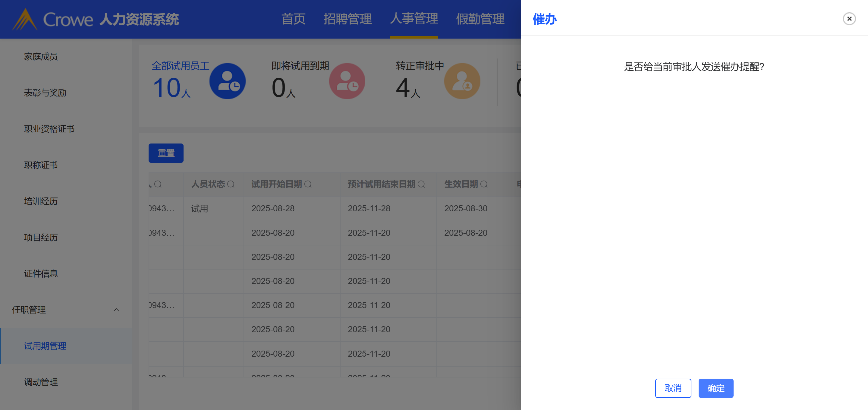Click the table row dated 2025-08-28

[273, 209]
